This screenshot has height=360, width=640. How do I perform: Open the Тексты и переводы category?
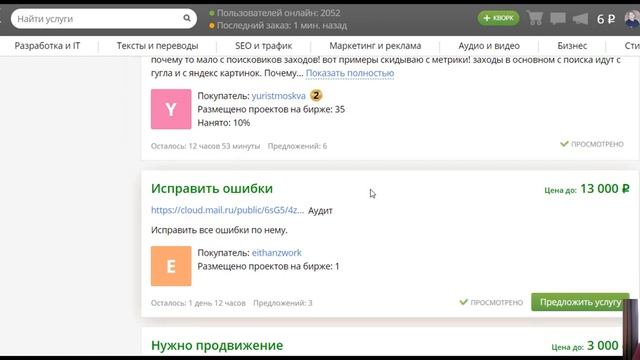[x=158, y=46]
